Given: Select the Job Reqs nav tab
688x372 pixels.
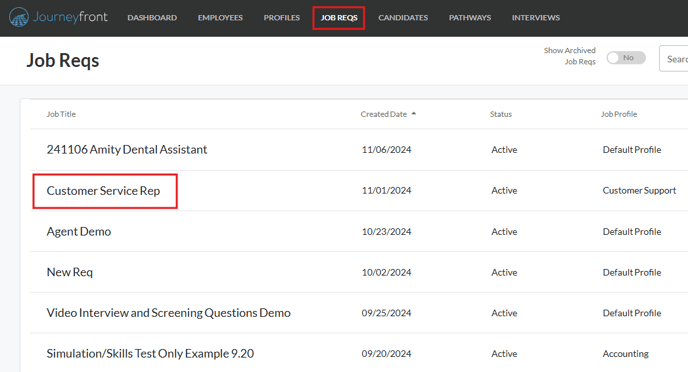Looking at the screenshot, I should point(339,18).
